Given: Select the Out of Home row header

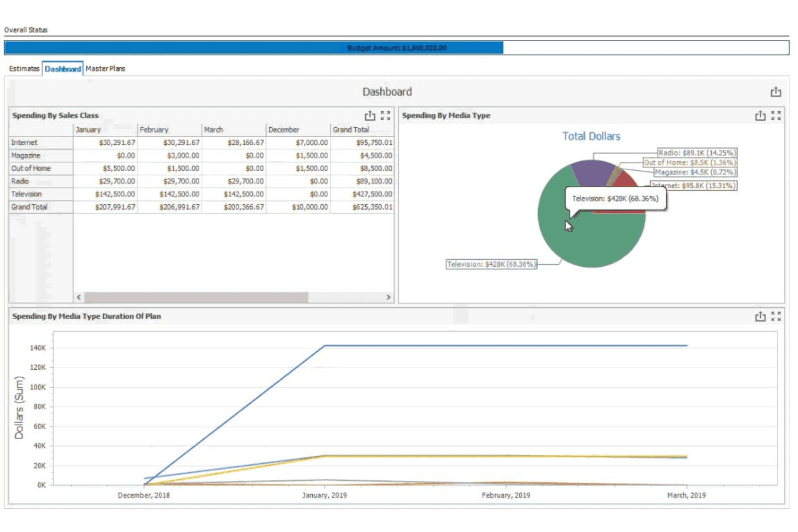Looking at the screenshot, I should 41,169.
